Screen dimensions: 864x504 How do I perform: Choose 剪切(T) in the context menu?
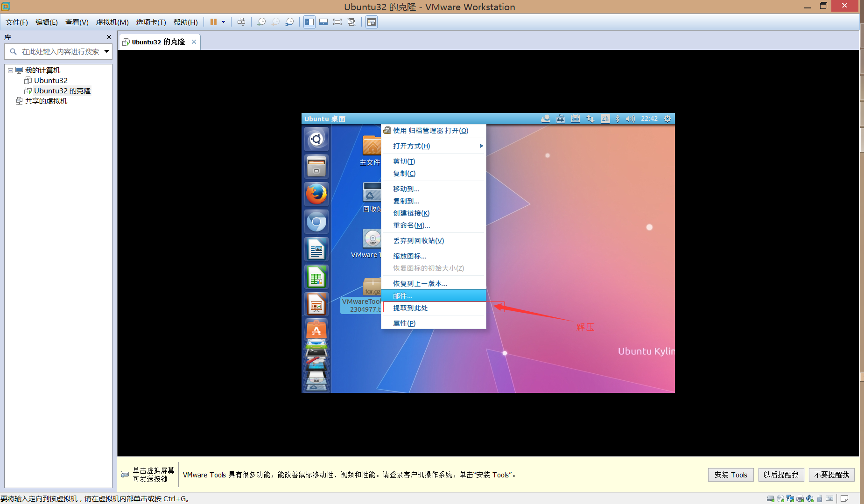[433, 161]
